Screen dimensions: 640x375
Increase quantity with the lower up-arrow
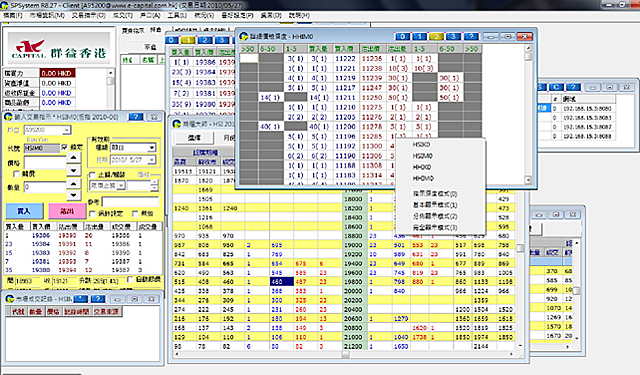[x=73, y=184]
